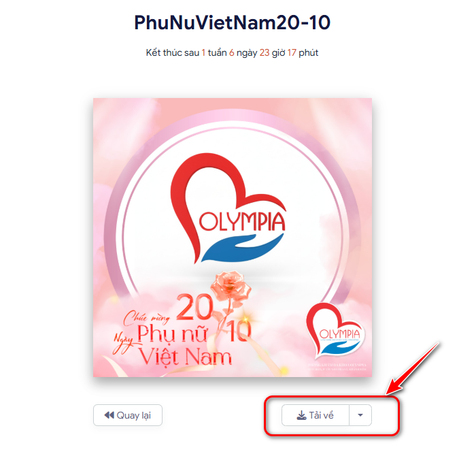The width and height of the screenshot is (476, 456).
Task: Click the PhuNuVietNam20-10 page title
Action: pyautogui.click(x=233, y=22)
